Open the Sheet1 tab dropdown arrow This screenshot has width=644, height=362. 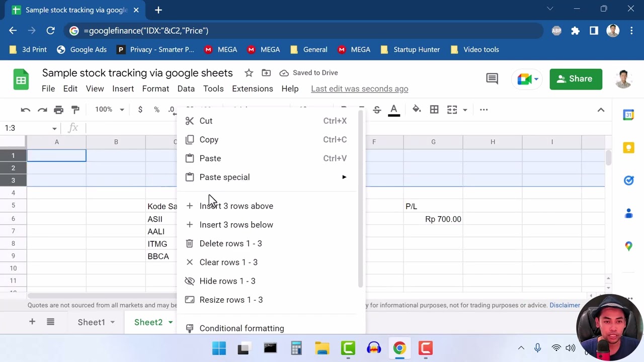point(113,322)
